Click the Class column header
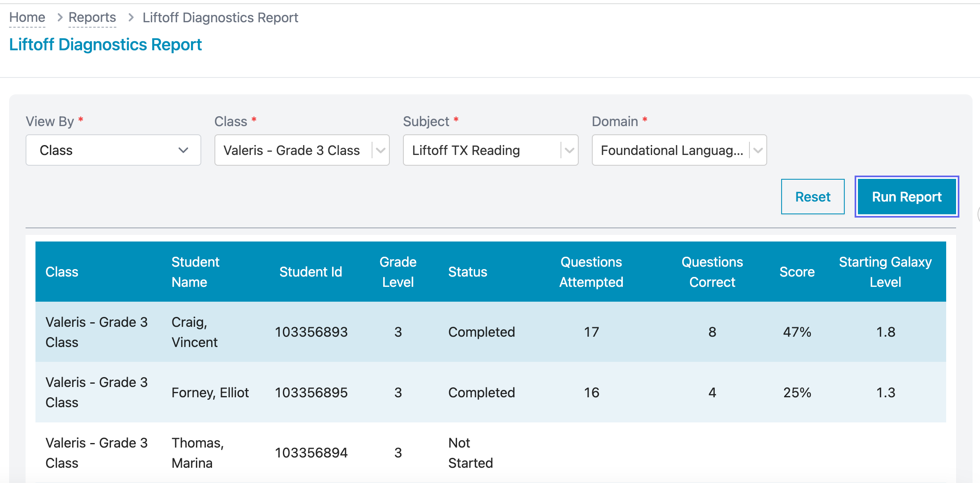980x483 pixels. pos(62,272)
